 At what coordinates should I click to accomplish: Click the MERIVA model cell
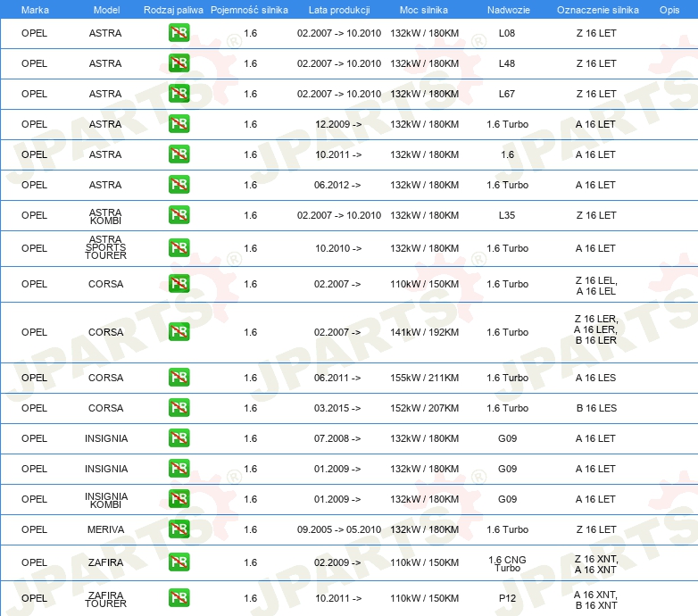pos(105,529)
